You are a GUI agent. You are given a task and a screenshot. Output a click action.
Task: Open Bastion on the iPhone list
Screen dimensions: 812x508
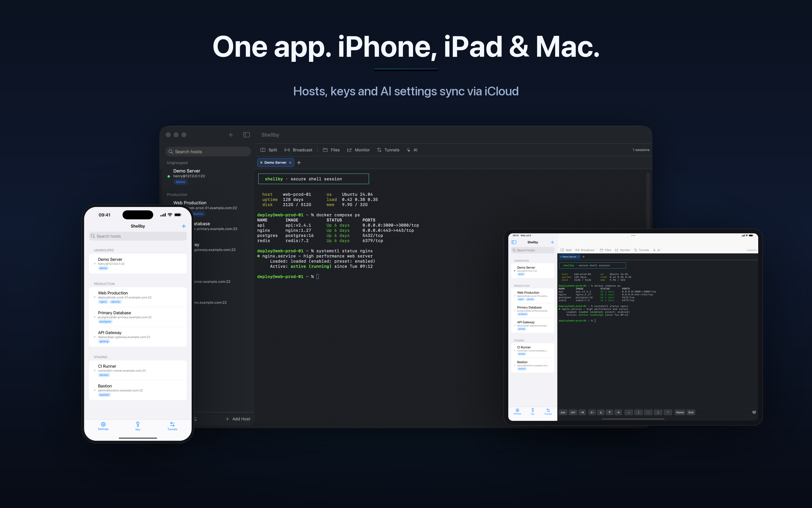(x=138, y=390)
